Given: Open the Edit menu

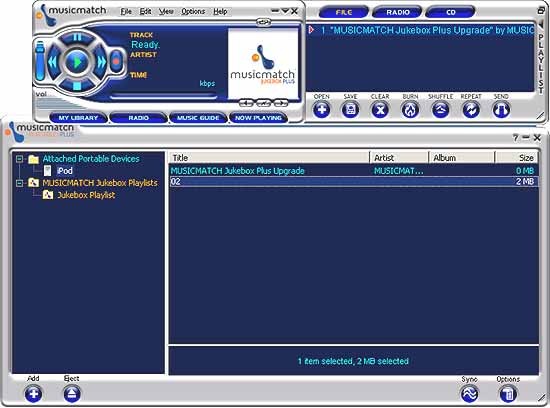Looking at the screenshot, I should pyautogui.click(x=145, y=12).
